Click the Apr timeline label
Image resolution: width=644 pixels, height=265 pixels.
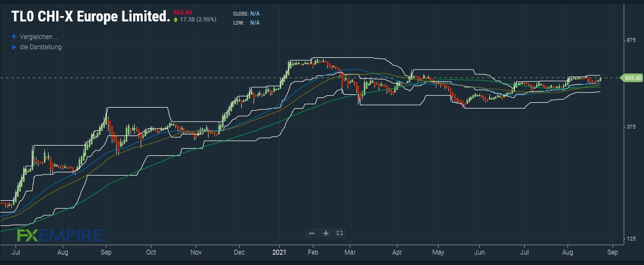pyautogui.click(x=397, y=251)
